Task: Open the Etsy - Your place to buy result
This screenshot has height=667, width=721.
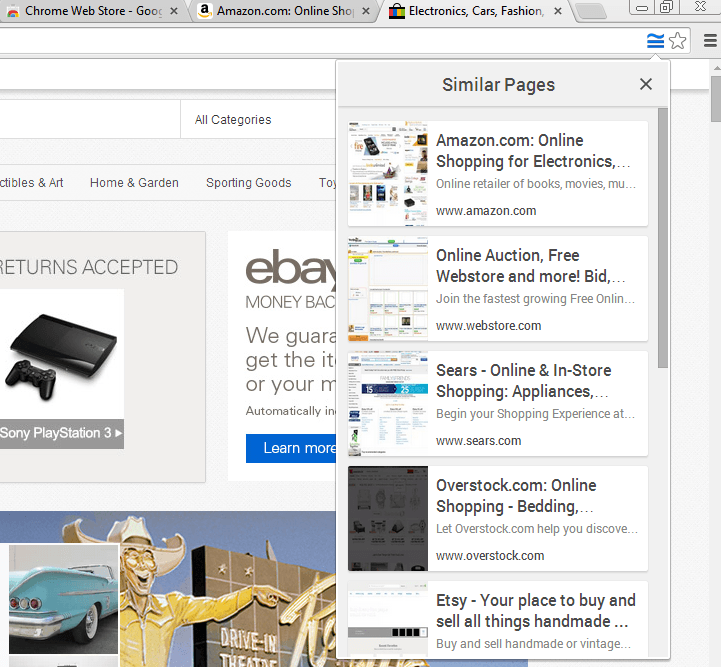Action: point(536,610)
